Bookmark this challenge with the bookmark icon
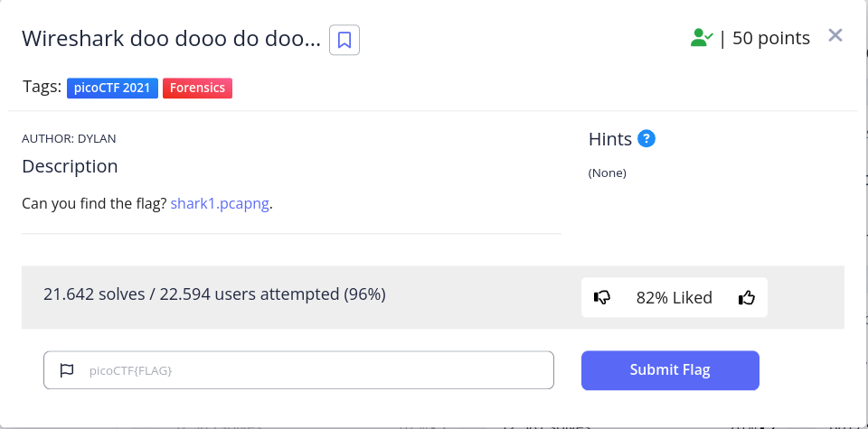This screenshot has height=429, width=868. [344, 40]
